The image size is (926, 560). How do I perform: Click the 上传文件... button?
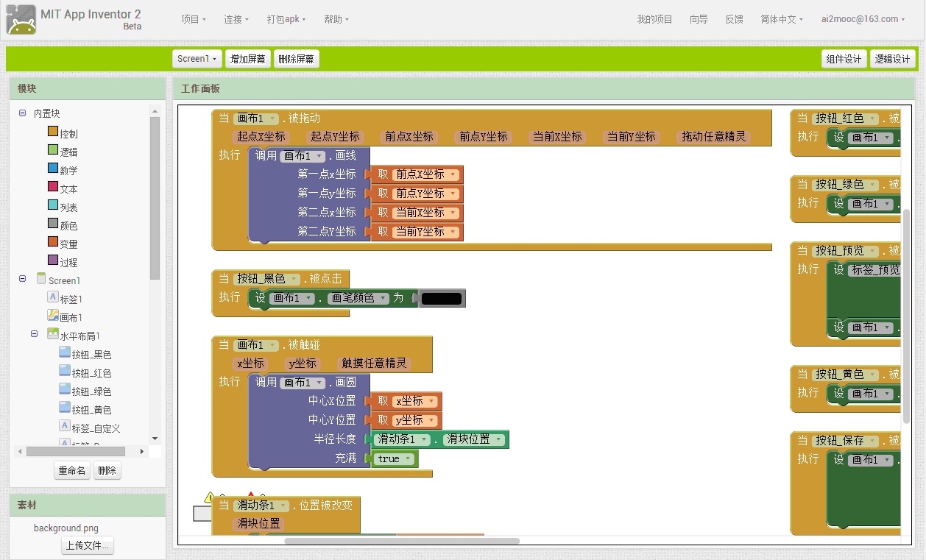click(88, 545)
